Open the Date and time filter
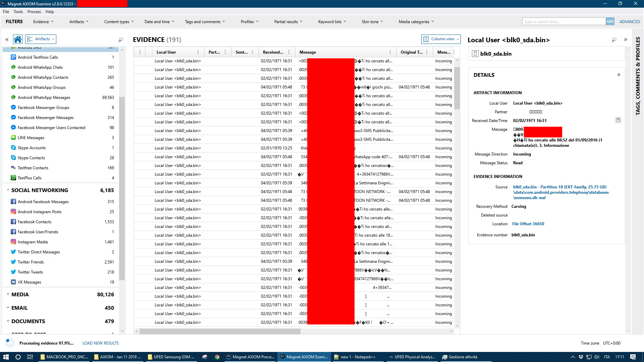The image size is (644, 362). pos(159,21)
